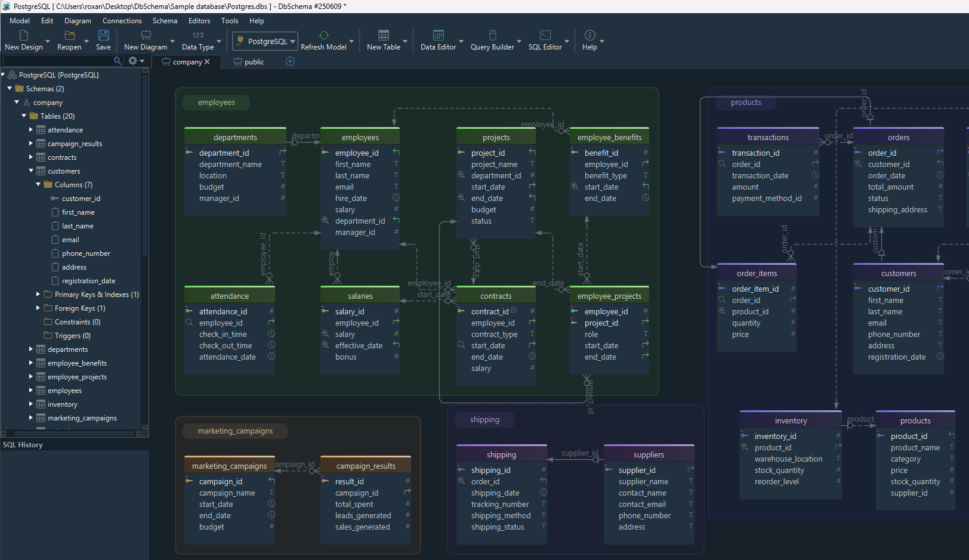Open the Reopen dropdown arrow

coord(87,42)
